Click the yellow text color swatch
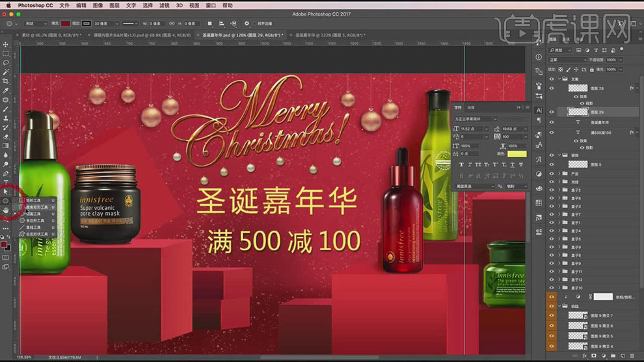 click(517, 154)
